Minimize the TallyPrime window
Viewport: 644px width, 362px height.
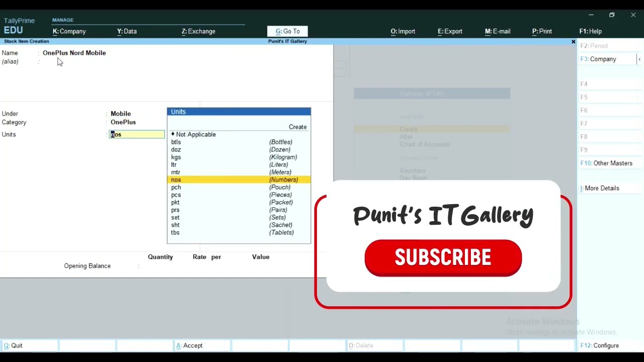tap(591, 15)
